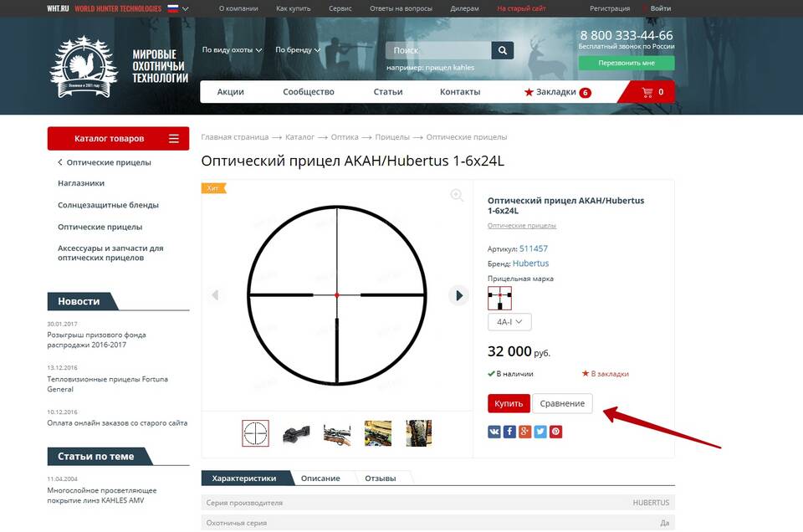Open 'Контакты' navigation item
This screenshot has height=532, width=803.
coord(460,92)
